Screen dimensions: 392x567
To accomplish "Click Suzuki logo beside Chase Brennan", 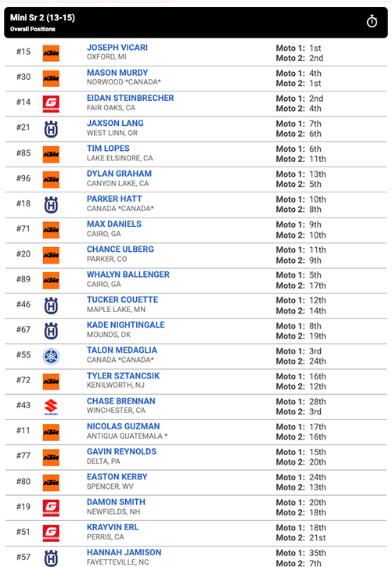I will pyautogui.click(x=51, y=407).
